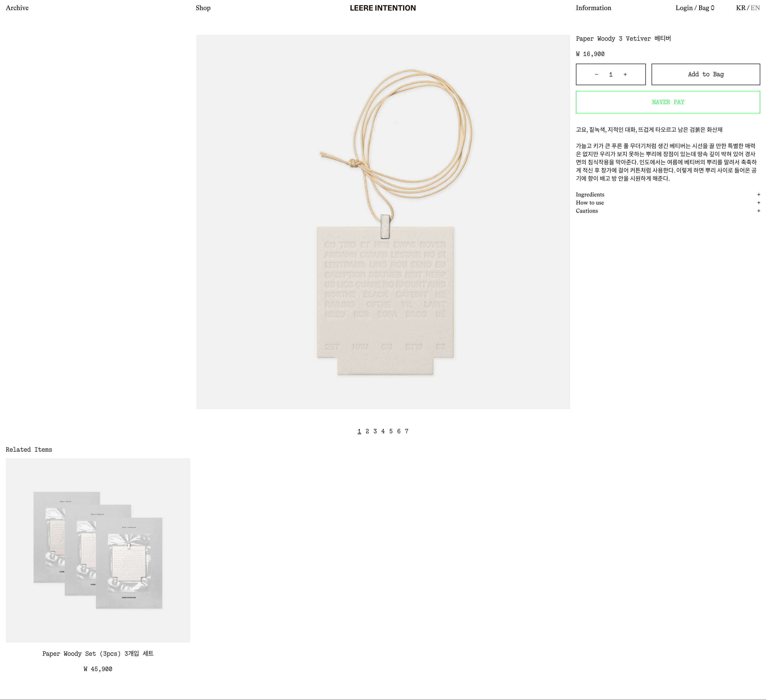Screen dimensions: 766x700
Task: Go to the LEERE INTENTION home logo
Action: pyautogui.click(x=383, y=8)
